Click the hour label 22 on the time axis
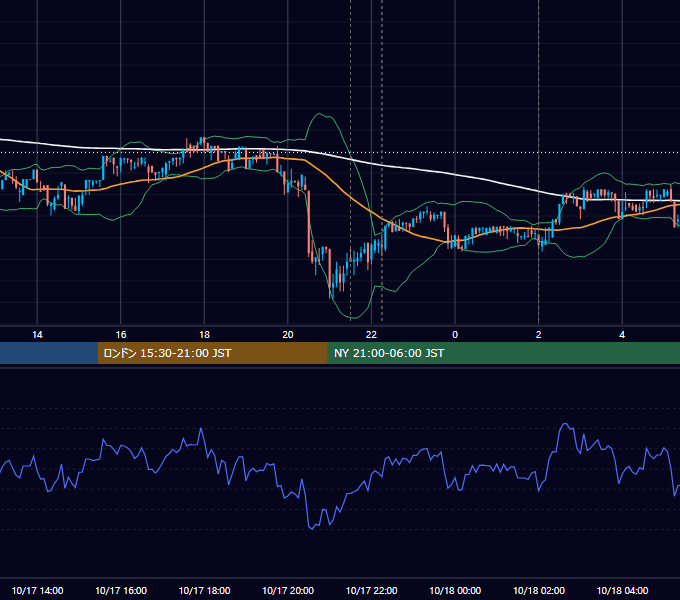This screenshot has height=600, width=680. [x=372, y=335]
